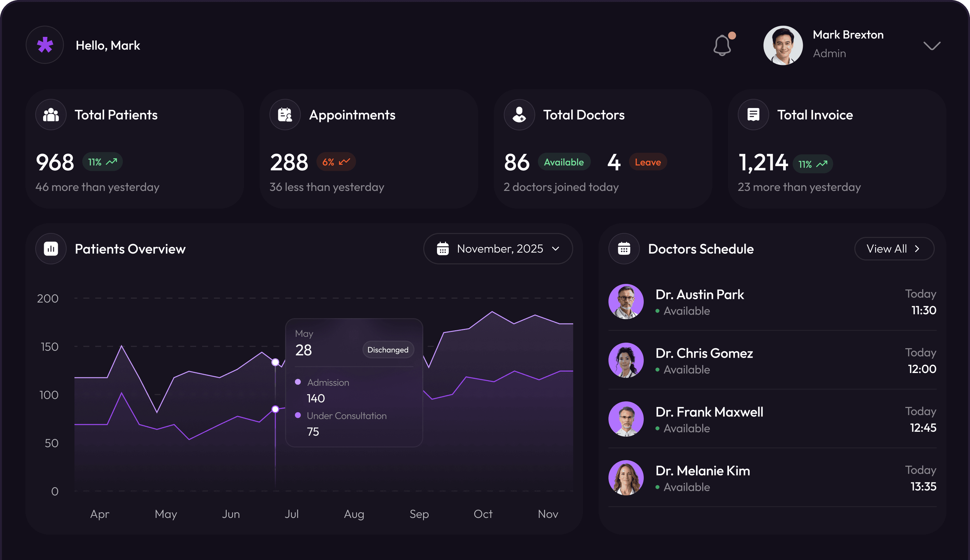The height and width of the screenshot is (560, 970).
Task: Click the Patients Overview bar chart icon
Action: tap(51, 249)
